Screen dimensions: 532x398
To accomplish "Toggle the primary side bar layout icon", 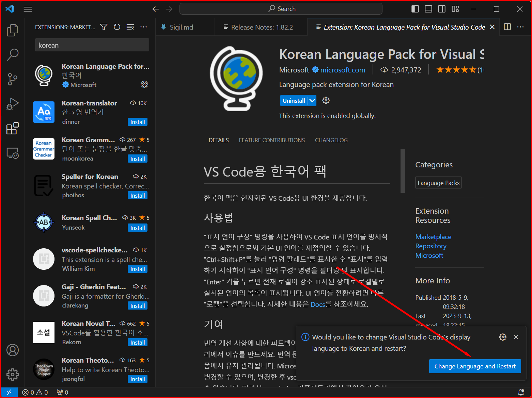I will click(415, 9).
